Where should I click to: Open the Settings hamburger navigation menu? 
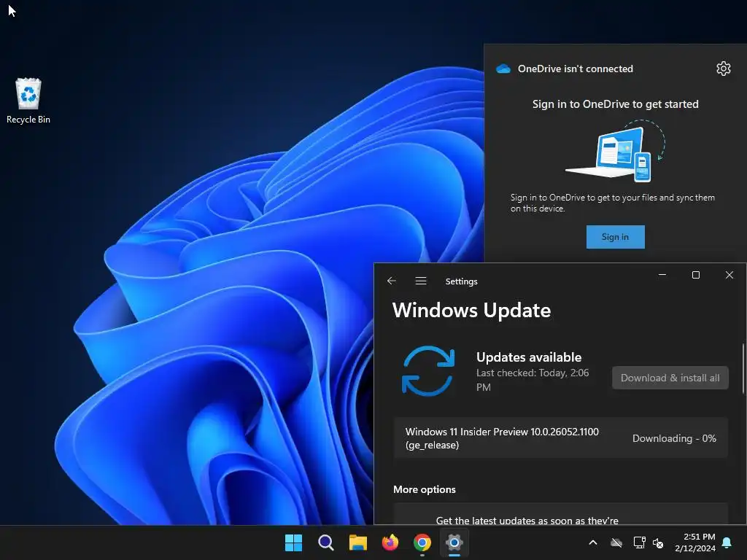click(x=421, y=281)
